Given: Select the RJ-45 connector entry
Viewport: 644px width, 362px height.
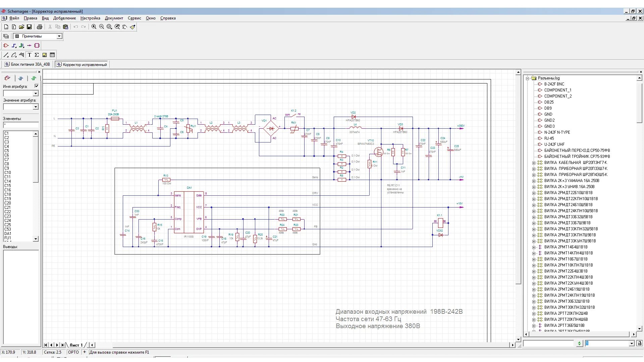Looking at the screenshot, I should coord(549,138).
